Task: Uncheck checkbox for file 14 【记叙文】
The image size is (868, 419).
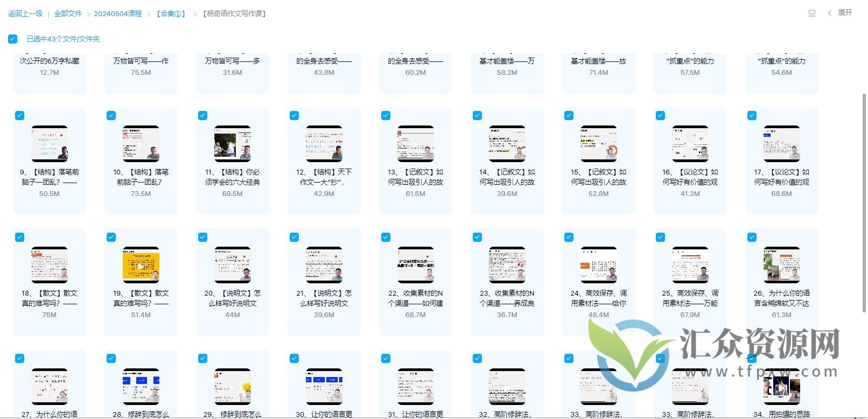Action: [477, 115]
